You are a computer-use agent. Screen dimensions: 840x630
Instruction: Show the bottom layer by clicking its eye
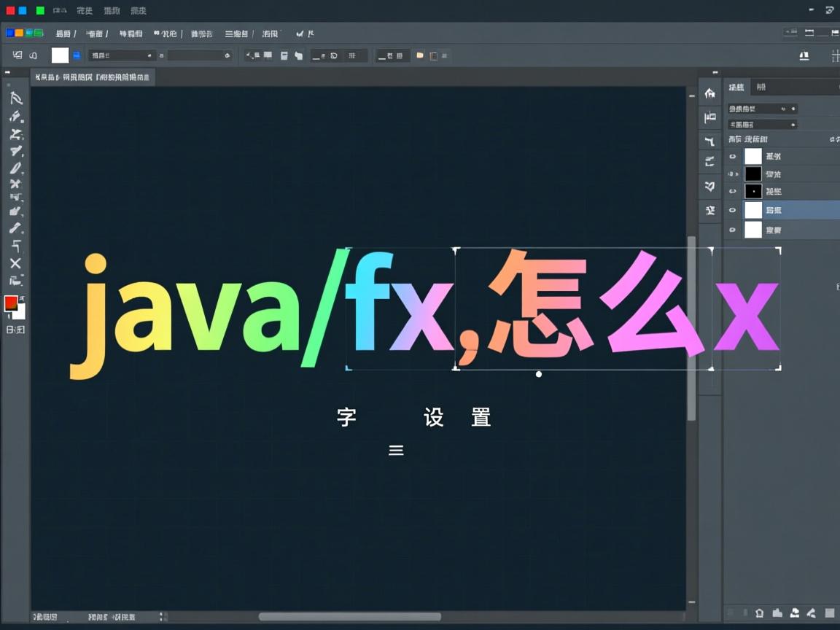click(x=733, y=230)
